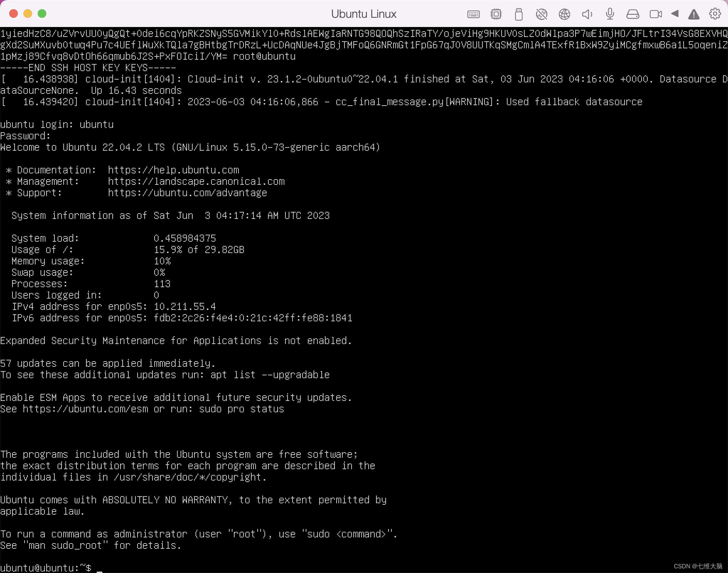Click the crossed-out disc icon

(541, 14)
